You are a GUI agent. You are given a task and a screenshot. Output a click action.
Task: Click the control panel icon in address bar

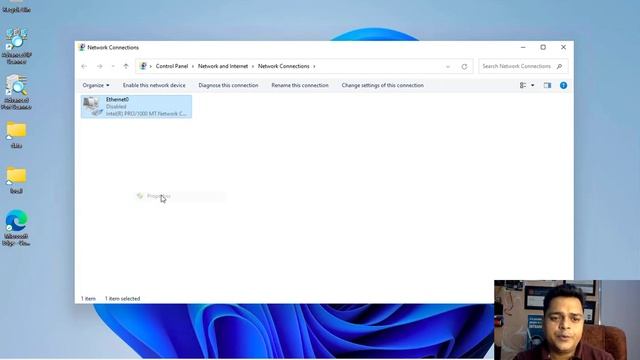[143, 66]
